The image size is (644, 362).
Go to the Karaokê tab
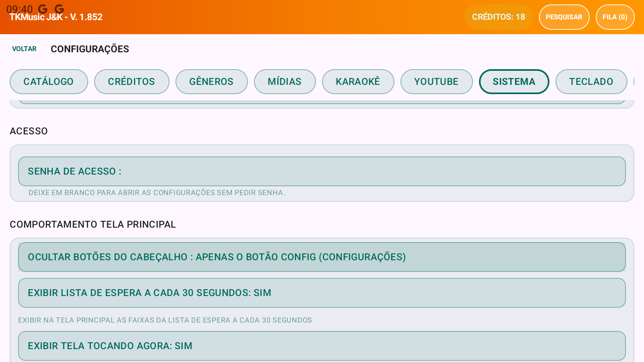(358, 82)
